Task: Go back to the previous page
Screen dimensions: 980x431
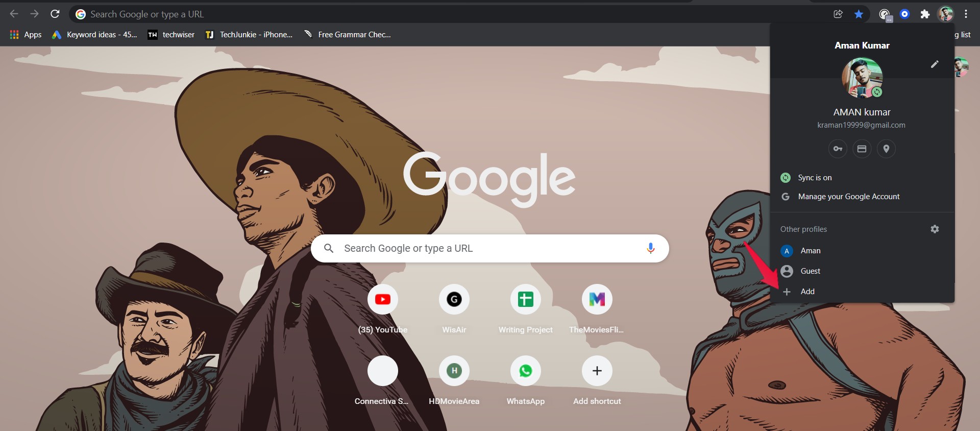Action: 14,14
